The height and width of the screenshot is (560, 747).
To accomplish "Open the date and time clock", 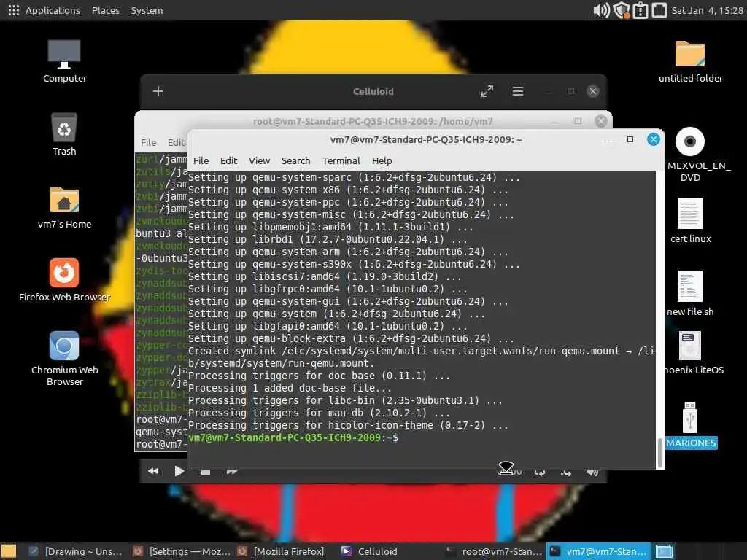I will pos(707,10).
